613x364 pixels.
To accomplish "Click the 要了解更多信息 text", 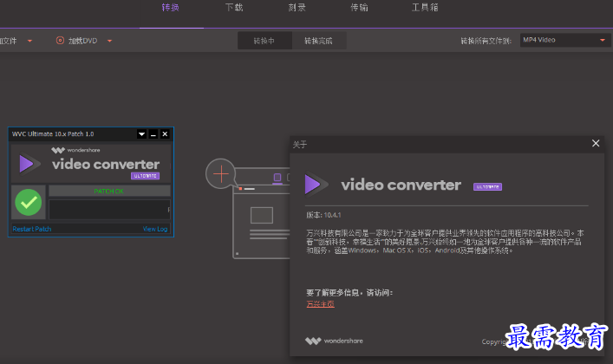I will click(349, 293).
